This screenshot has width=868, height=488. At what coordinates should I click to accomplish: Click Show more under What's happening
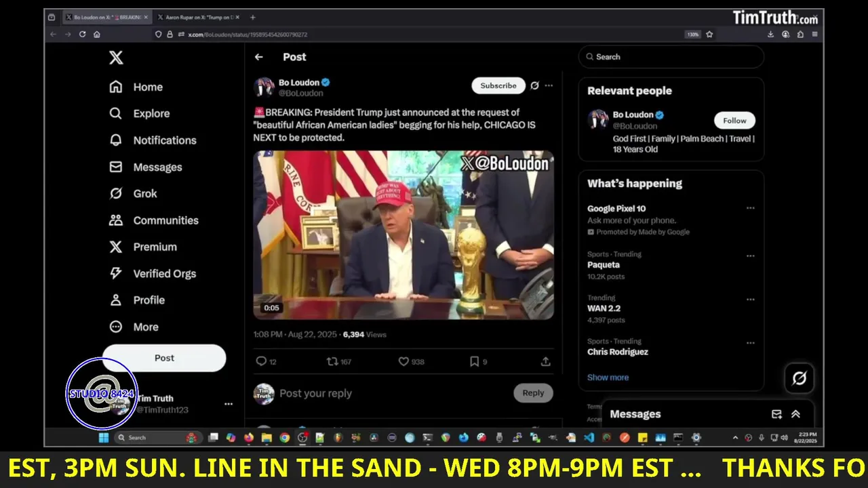tap(608, 378)
